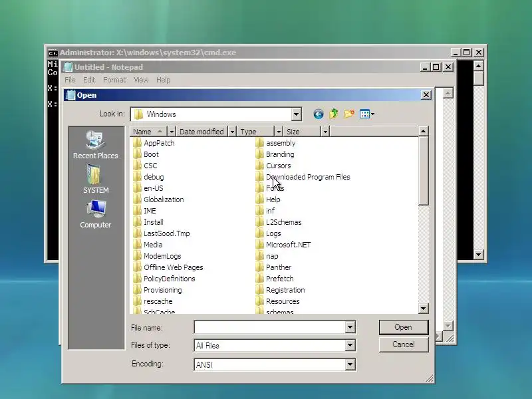This screenshot has width=532, height=399.
Task: Sort by the Size column header
Action: pos(302,131)
